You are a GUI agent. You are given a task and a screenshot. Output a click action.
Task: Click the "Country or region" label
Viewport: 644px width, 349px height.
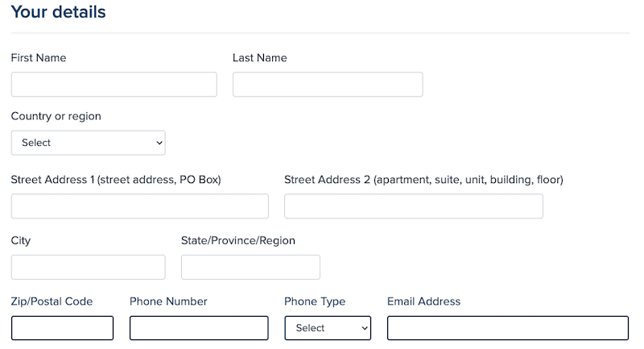pyautogui.click(x=56, y=116)
